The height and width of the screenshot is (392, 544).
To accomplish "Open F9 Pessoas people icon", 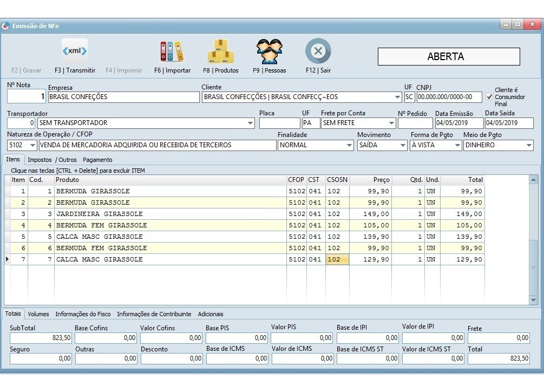I will [x=269, y=51].
